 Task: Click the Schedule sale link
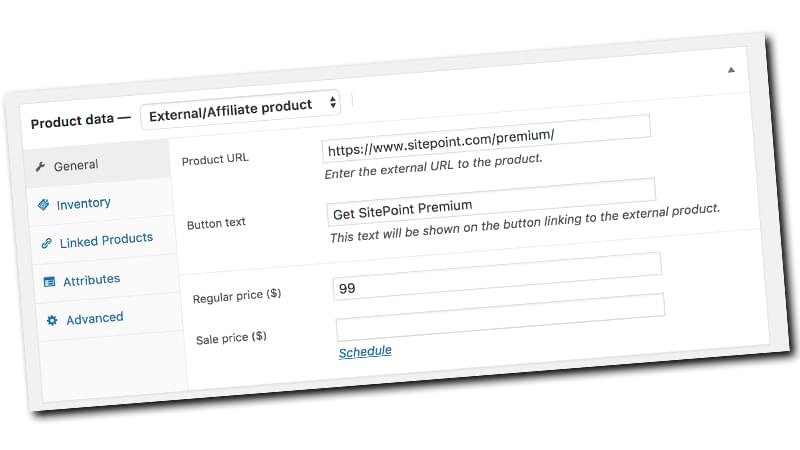[x=365, y=351]
